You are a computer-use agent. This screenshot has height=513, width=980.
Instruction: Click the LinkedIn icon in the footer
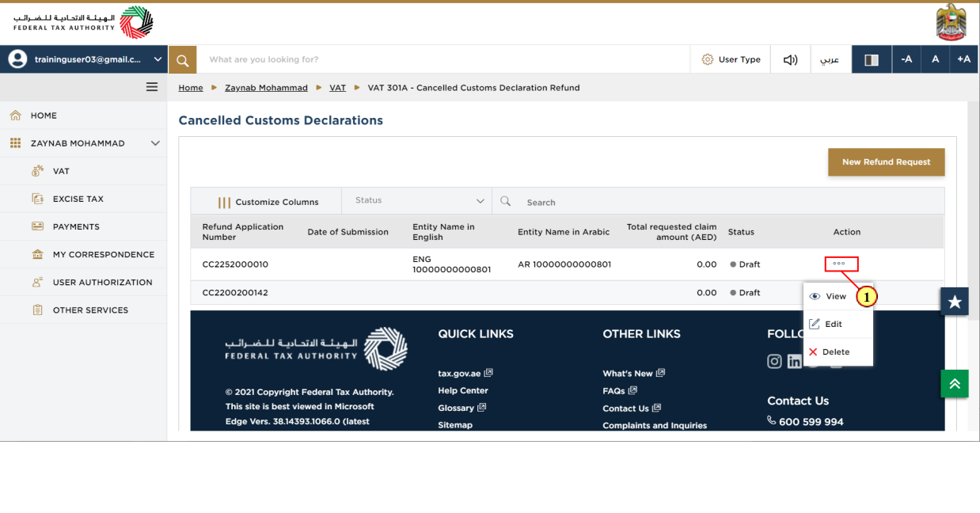[x=794, y=361]
